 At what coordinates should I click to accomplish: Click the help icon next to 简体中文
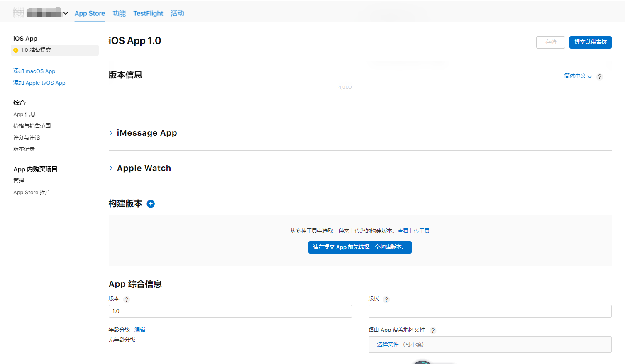coord(600,77)
